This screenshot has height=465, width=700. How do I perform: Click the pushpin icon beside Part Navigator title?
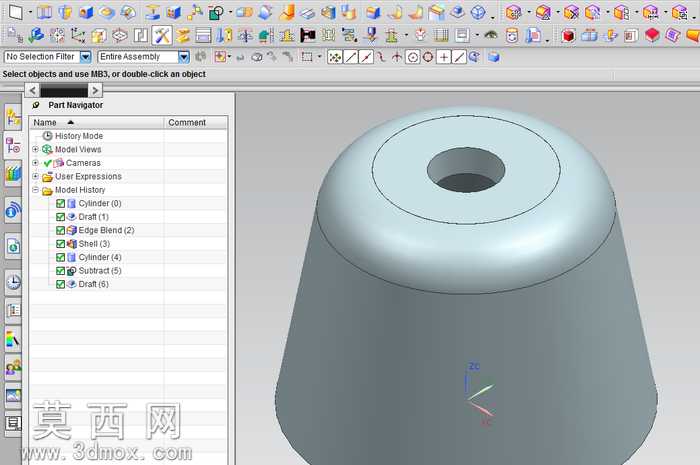coord(36,105)
